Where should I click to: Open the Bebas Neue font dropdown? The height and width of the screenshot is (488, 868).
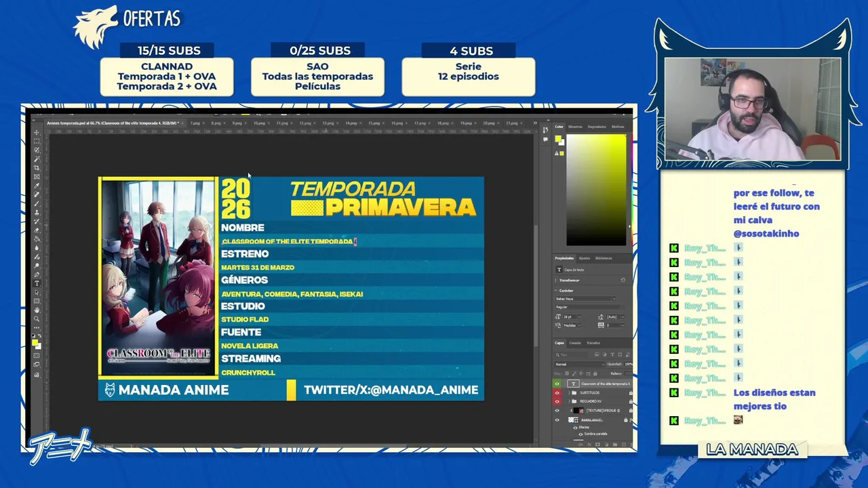coord(585,299)
